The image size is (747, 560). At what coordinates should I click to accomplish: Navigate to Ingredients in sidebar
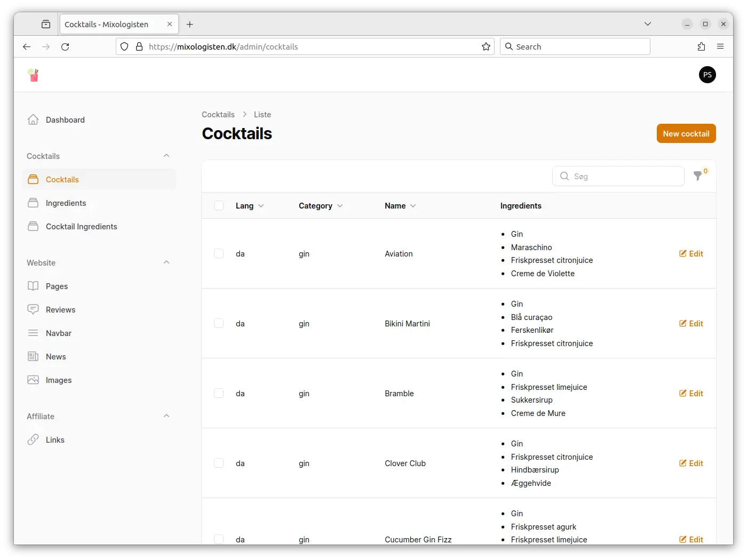point(66,203)
